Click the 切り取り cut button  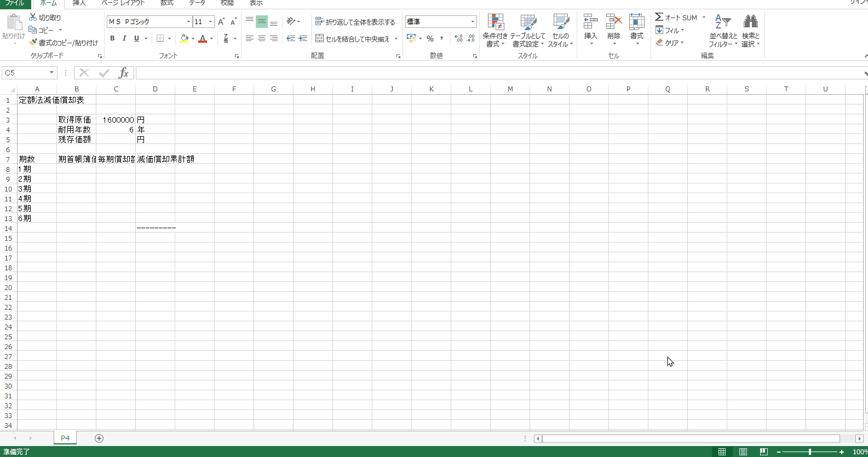pos(45,18)
